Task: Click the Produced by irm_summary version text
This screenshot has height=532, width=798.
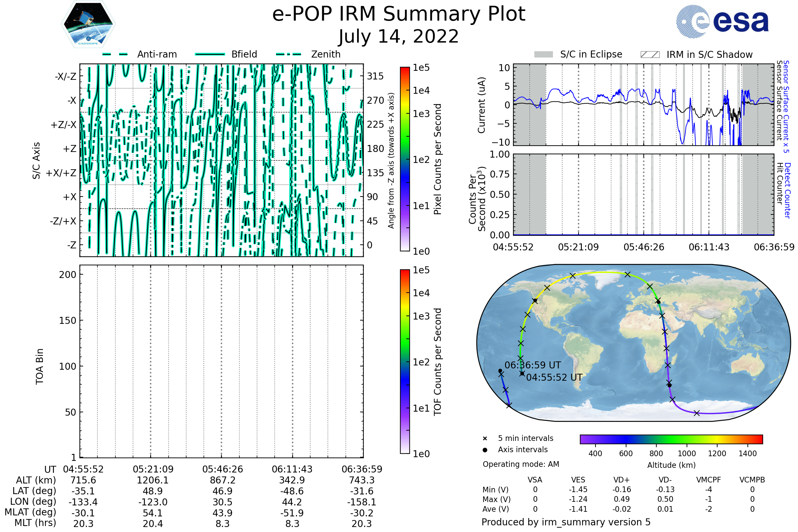Action: coord(566,522)
